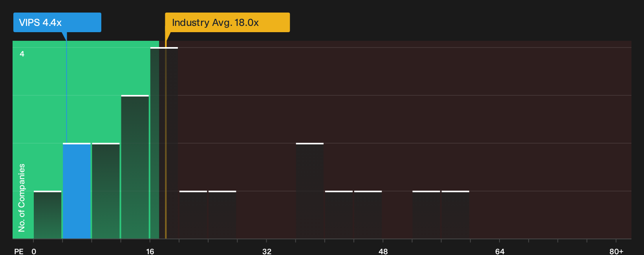Click the No. of Companies axis title
This screenshot has height=255, width=644.
click(x=22, y=198)
